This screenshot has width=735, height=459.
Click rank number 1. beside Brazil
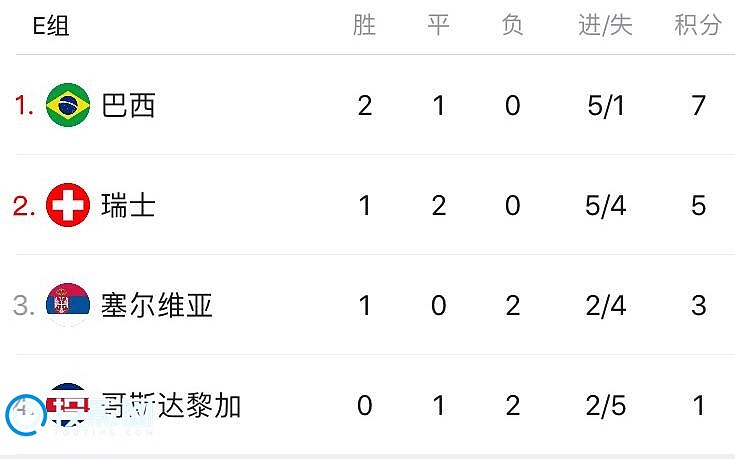coord(24,105)
